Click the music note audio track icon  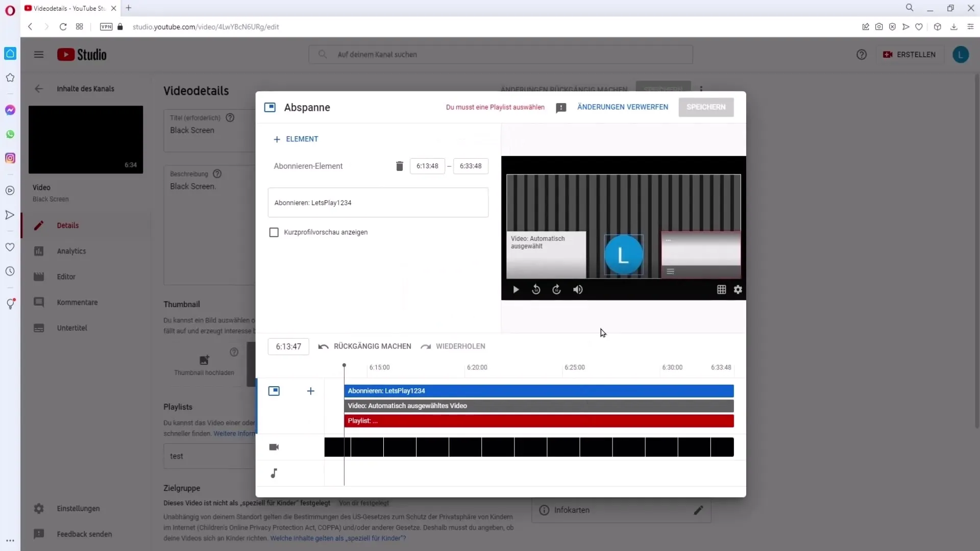click(274, 473)
